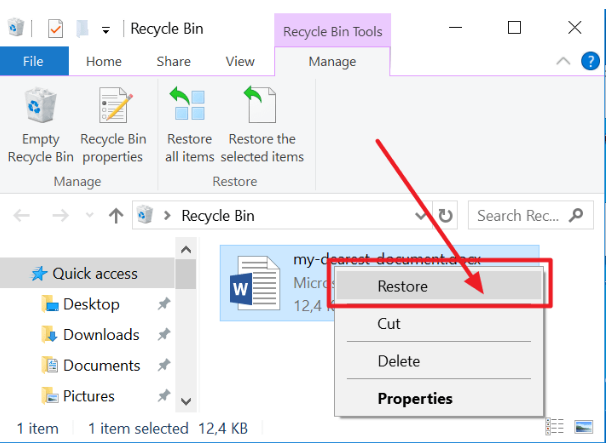Click the Word document file icon
Screen dimensions: 606x445
[256, 282]
